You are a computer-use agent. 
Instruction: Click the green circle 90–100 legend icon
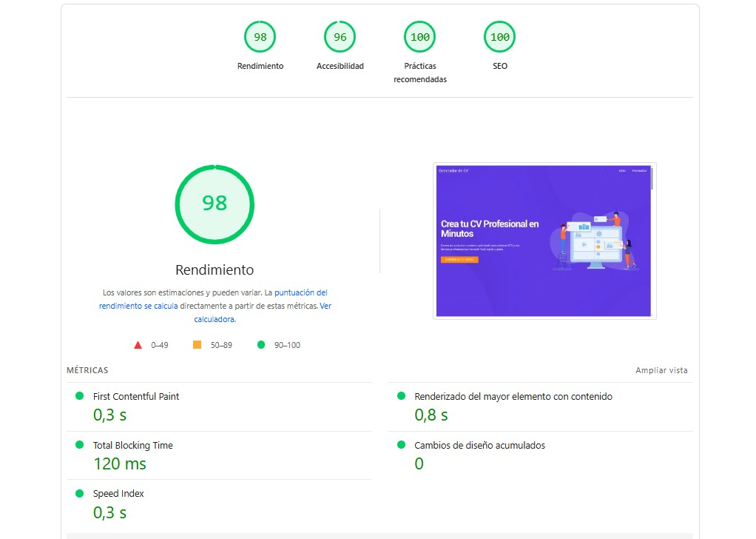tap(261, 344)
